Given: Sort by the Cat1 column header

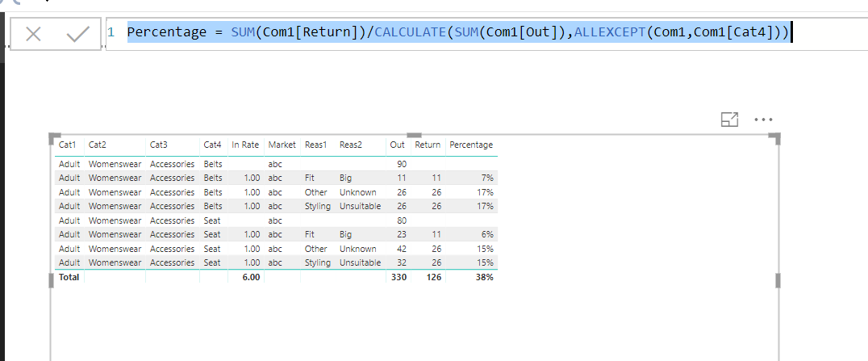Looking at the screenshot, I should (67, 145).
